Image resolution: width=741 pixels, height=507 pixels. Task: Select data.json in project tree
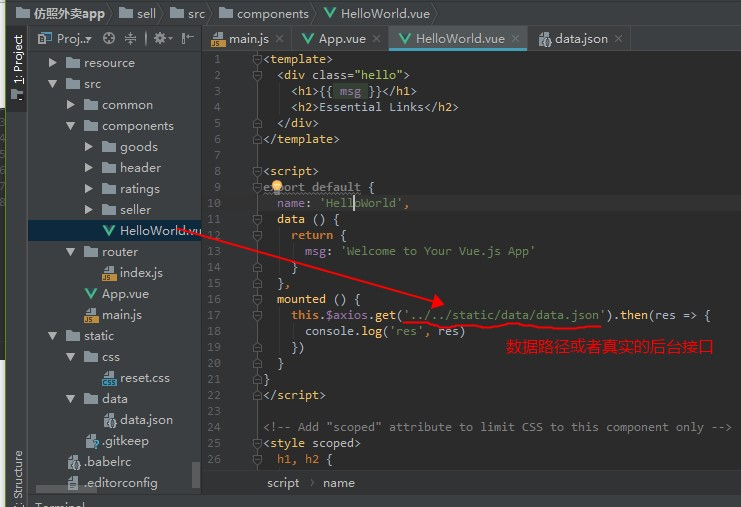pos(138,420)
